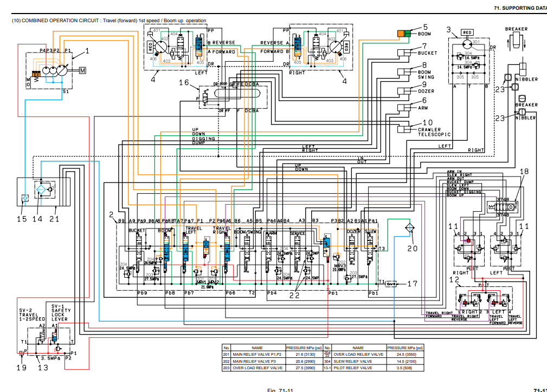The image size is (547, 392).
Task: Select PILOT RELIEF VALVE table entry
Action: point(358,368)
